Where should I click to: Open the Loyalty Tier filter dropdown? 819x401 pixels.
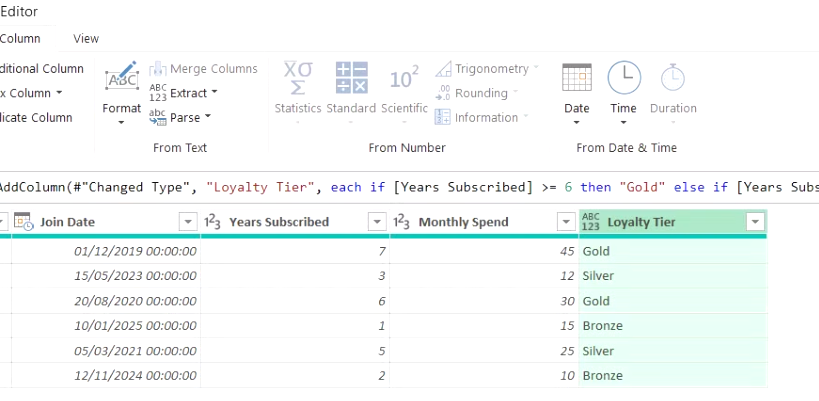point(755,222)
